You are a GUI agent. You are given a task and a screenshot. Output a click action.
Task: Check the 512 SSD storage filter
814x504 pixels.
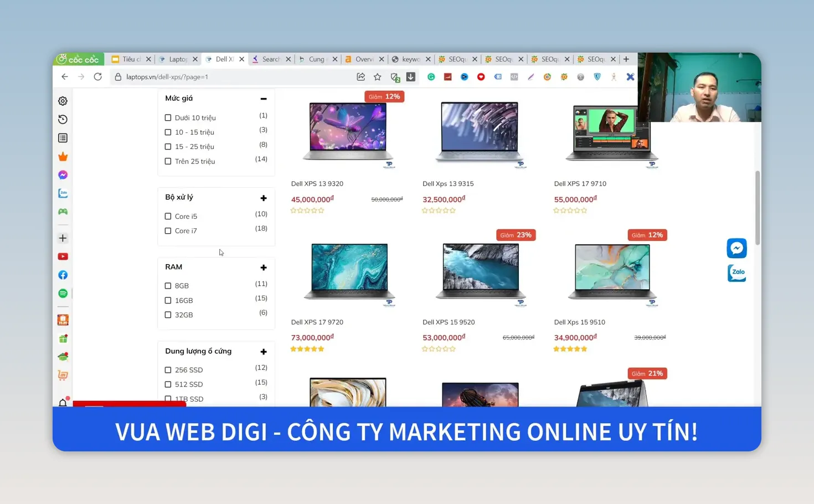tap(168, 384)
